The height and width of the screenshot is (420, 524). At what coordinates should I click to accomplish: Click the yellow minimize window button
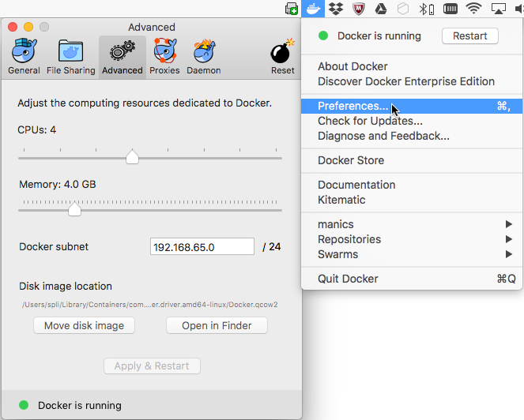pyautogui.click(x=28, y=27)
